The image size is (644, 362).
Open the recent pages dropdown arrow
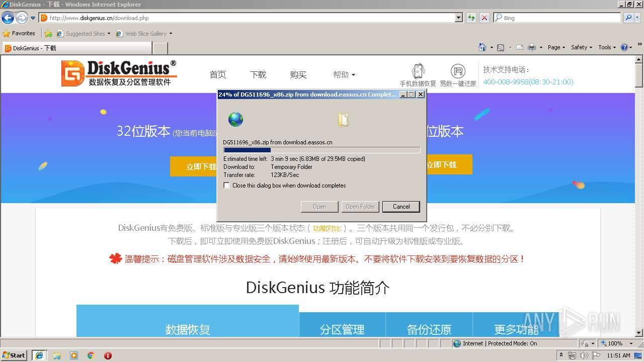point(33,18)
